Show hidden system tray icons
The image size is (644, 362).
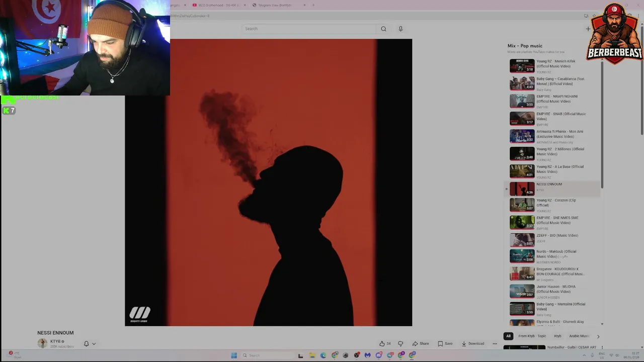[x=584, y=355]
